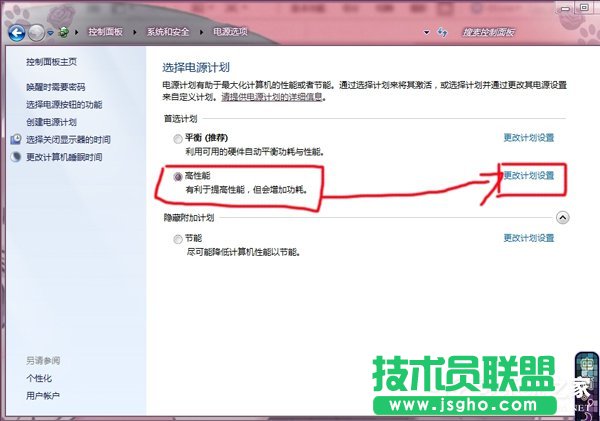The height and width of the screenshot is (421, 600).
Task: Open 更改计算机睡眠时间 link
Action: (x=64, y=157)
